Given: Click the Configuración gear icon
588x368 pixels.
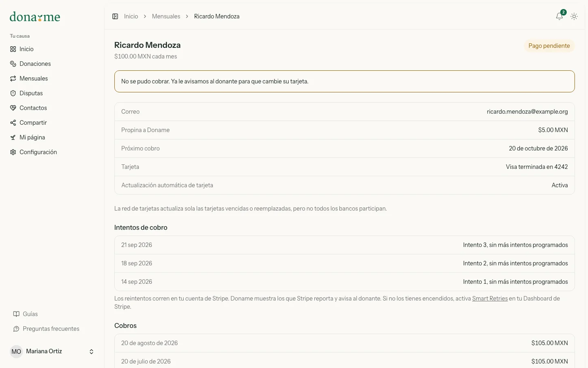Looking at the screenshot, I should tap(13, 152).
